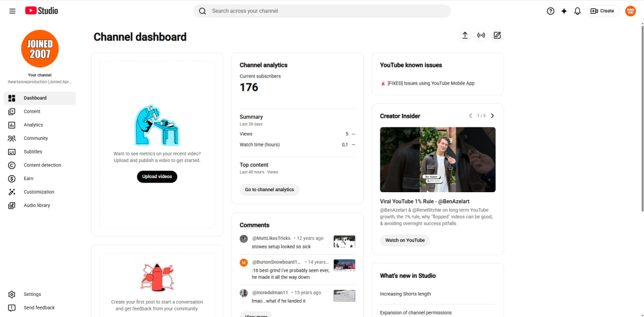The image size is (644, 317).
Task: Open the Content menu item
Action: pos(40,112)
